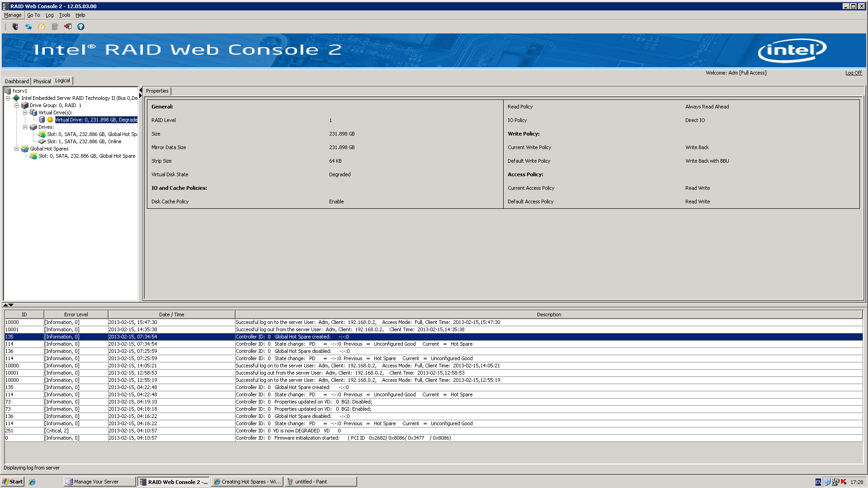Sort the log by the Error Level column header

click(76, 314)
